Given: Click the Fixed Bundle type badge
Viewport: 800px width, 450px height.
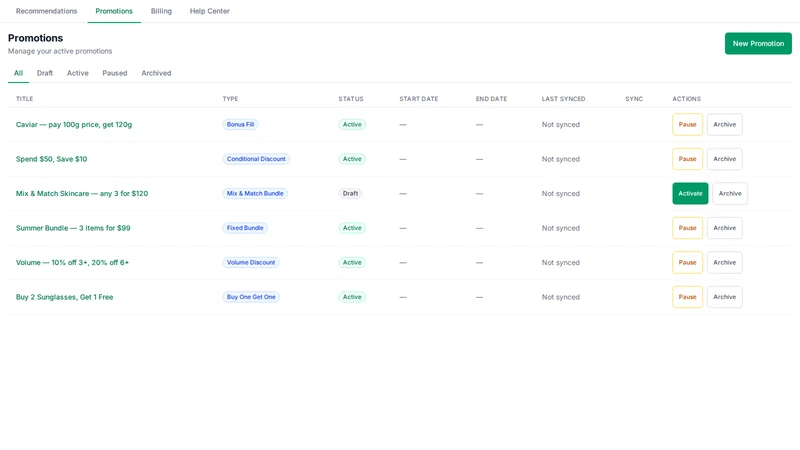Looking at the screenshot, I should click(245, 228).
